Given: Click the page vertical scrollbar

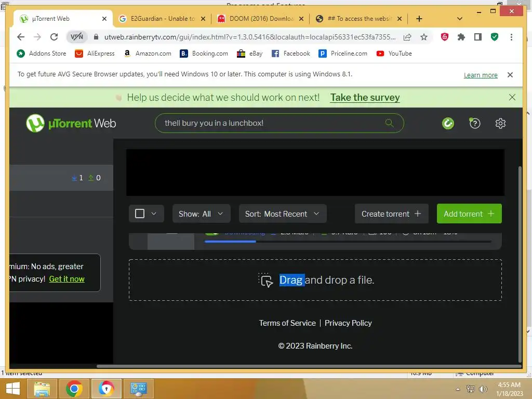Looking at the screenshot, I should 520,264.
